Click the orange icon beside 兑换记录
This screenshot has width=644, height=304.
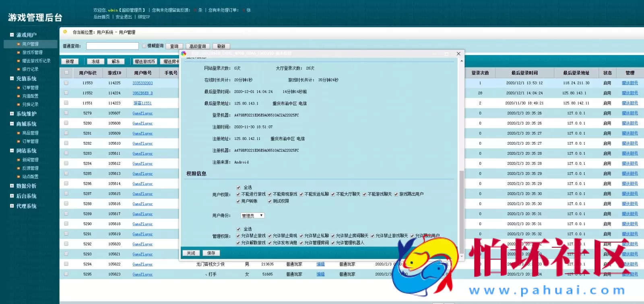[x=19, y=105]
